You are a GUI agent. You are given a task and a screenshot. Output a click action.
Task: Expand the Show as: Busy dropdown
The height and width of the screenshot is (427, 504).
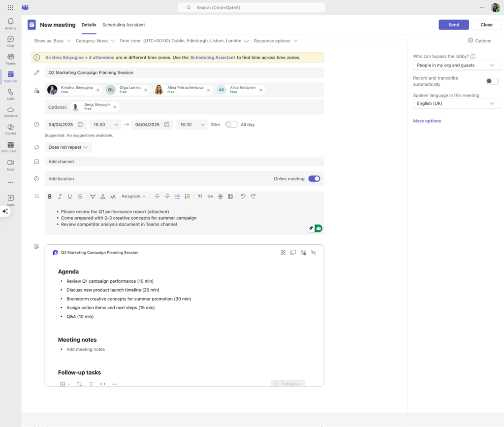[52, 41]
